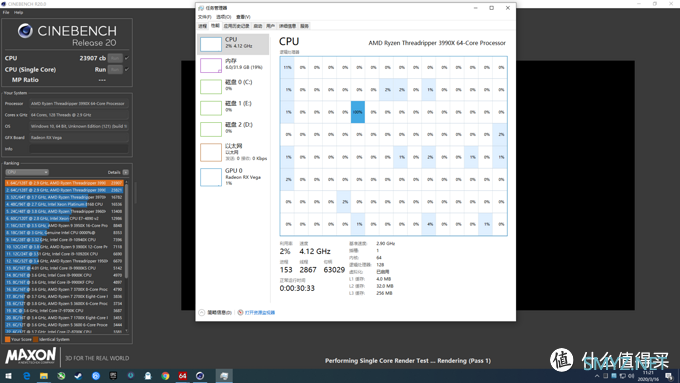Image resolution: width=680 pixels, height=383 pixels.
Task: Click the Run button for CPU (Single Core)
Action: tap(115, 69)
